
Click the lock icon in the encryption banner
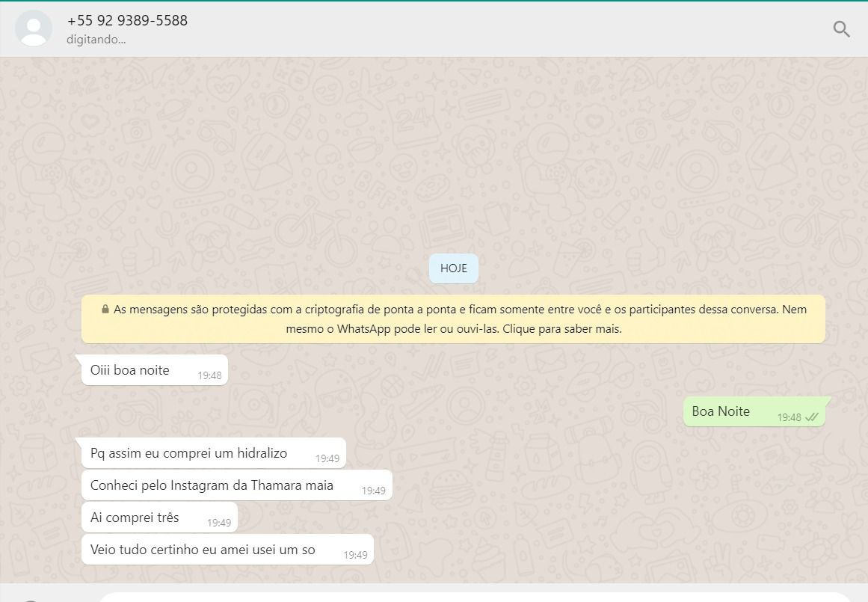[x=105, y=309]
